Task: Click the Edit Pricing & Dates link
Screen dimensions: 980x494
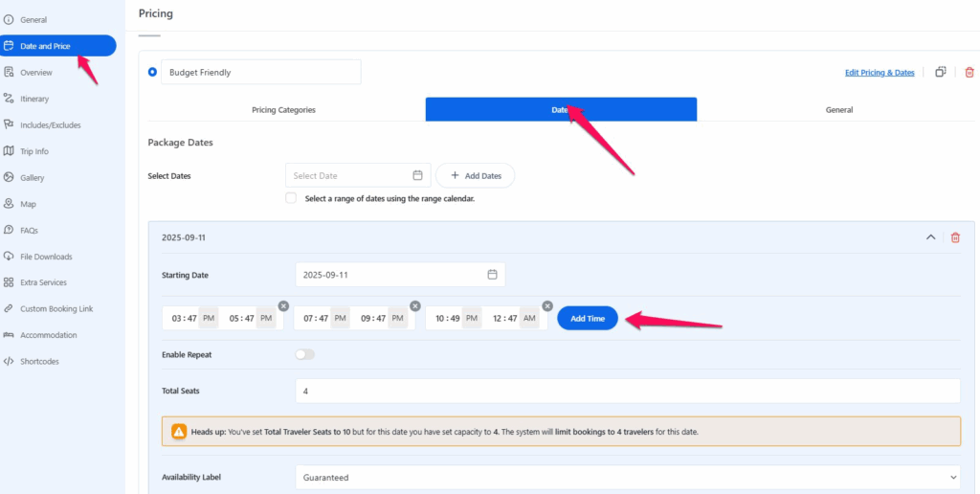Action: [x=879, y=73]
